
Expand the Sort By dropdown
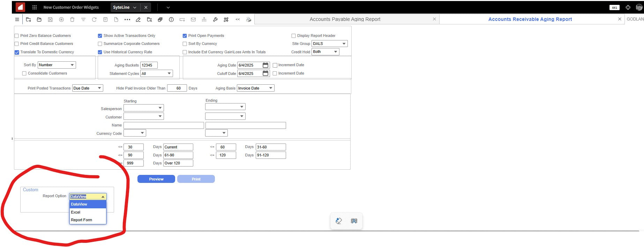(x=72, y=65)
